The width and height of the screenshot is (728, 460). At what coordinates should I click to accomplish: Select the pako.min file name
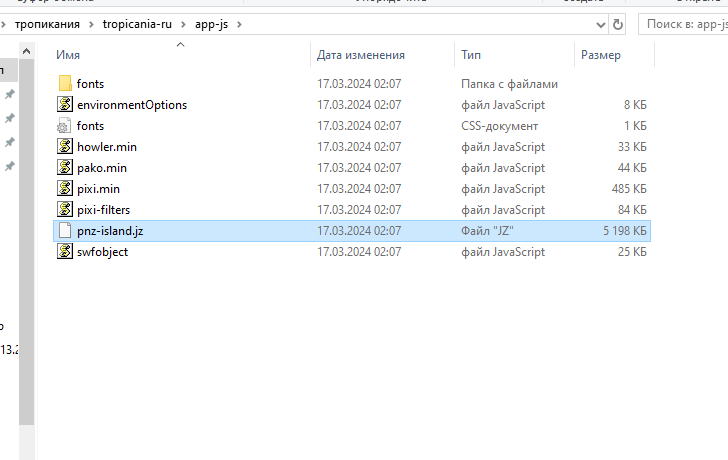102,168
